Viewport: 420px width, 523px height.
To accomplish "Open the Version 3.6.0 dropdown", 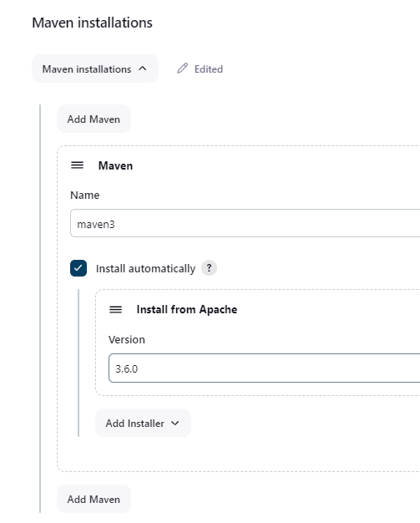I will [265, 368].
